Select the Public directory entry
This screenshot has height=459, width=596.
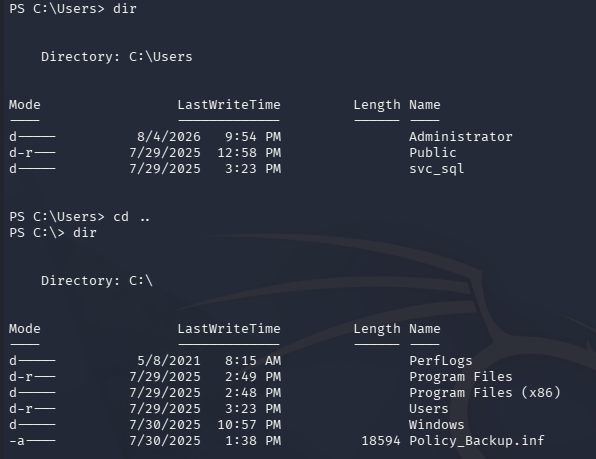(433, 153)
